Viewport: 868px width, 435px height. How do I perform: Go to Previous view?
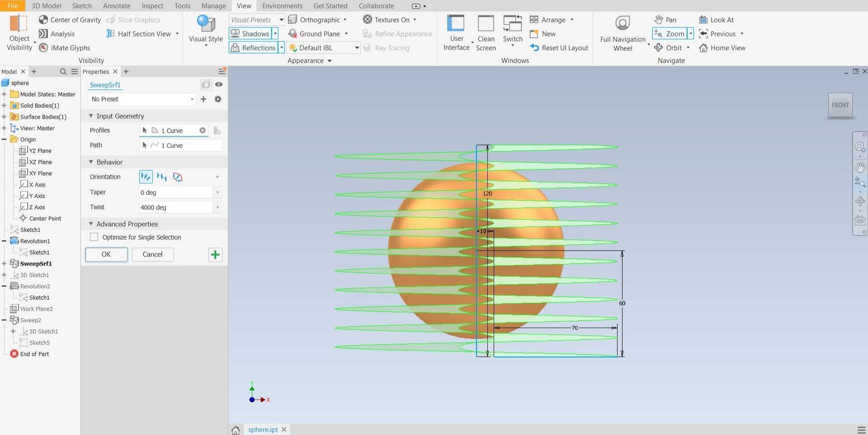coord(717,34)
